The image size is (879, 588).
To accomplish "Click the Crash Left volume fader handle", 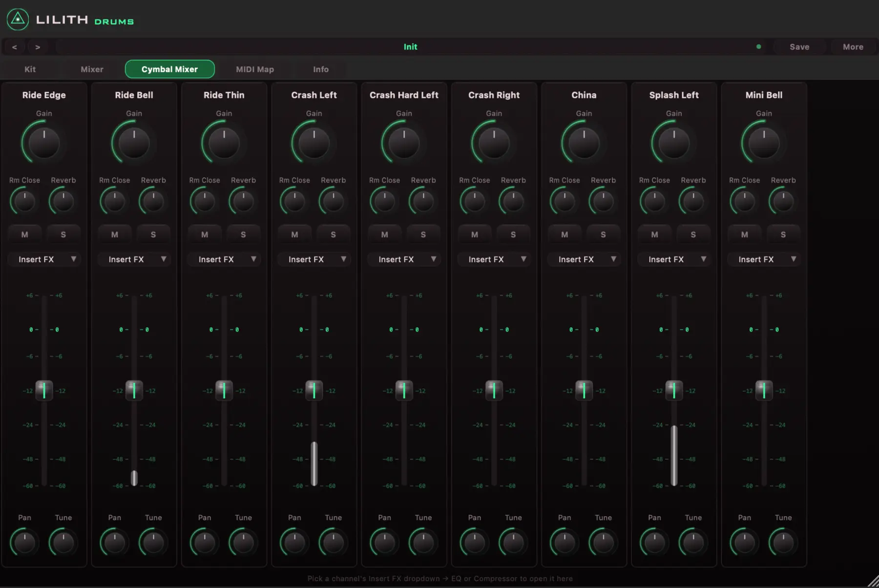I will (314, 390).
